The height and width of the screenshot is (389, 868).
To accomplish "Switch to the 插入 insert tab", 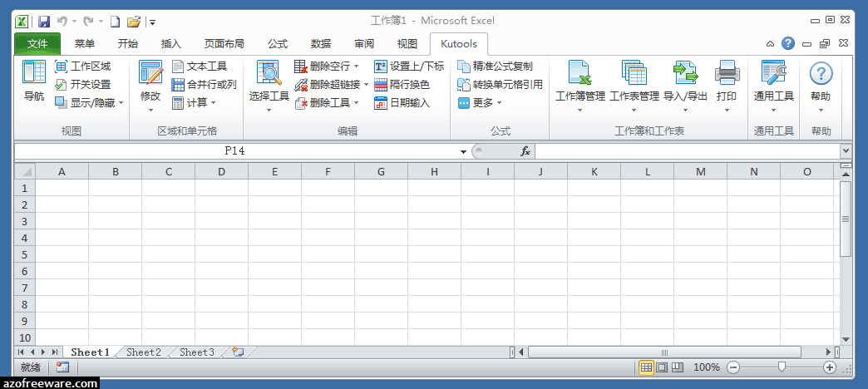I will coord(171,44).
